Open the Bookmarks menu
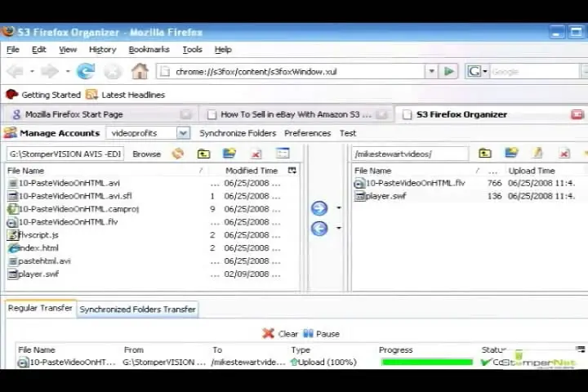This screenshot has height=392, width=588. [149, 50]
